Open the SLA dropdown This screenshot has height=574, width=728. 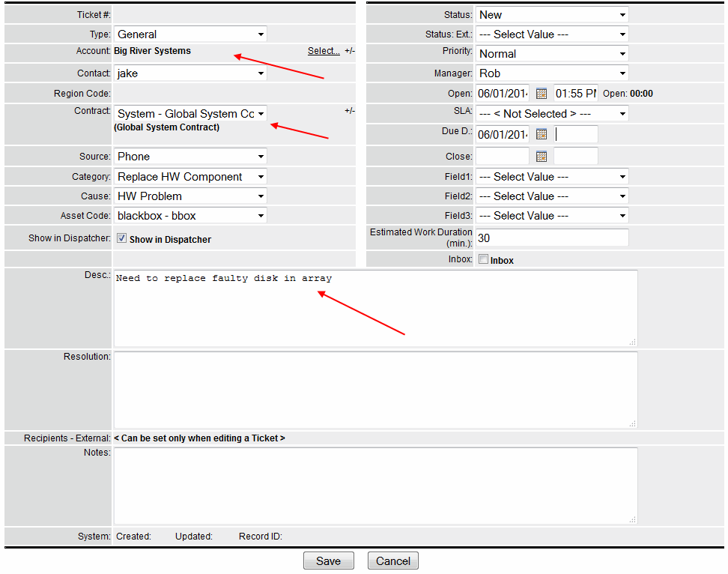[551, 114]
